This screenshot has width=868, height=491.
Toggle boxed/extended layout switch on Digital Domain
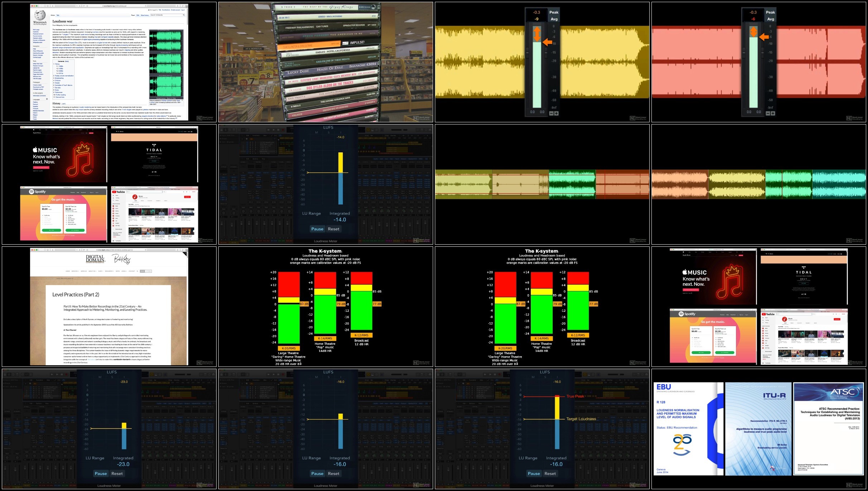pos(146,271)
